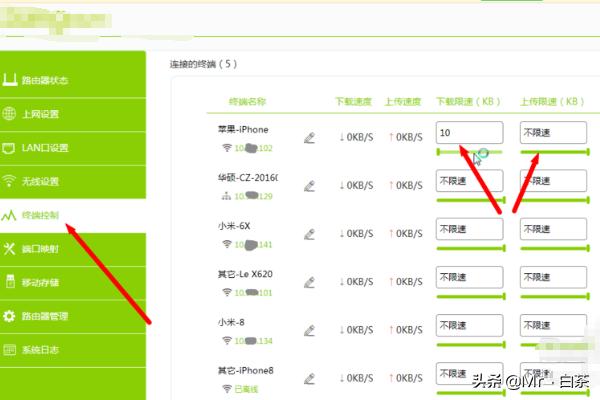Click download limit field for 华硕-CZ-2016
The image size is (600, 400).
[x=470, y=181]
